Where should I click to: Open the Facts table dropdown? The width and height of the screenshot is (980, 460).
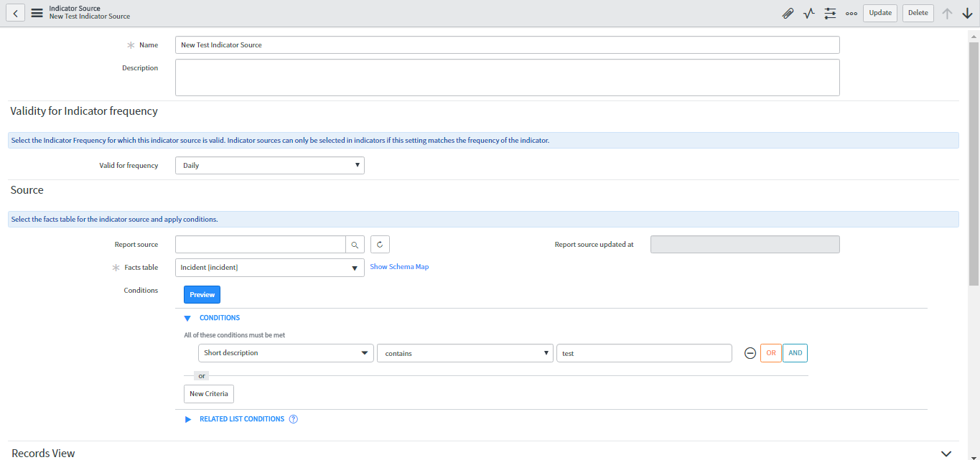pos(269,268)
